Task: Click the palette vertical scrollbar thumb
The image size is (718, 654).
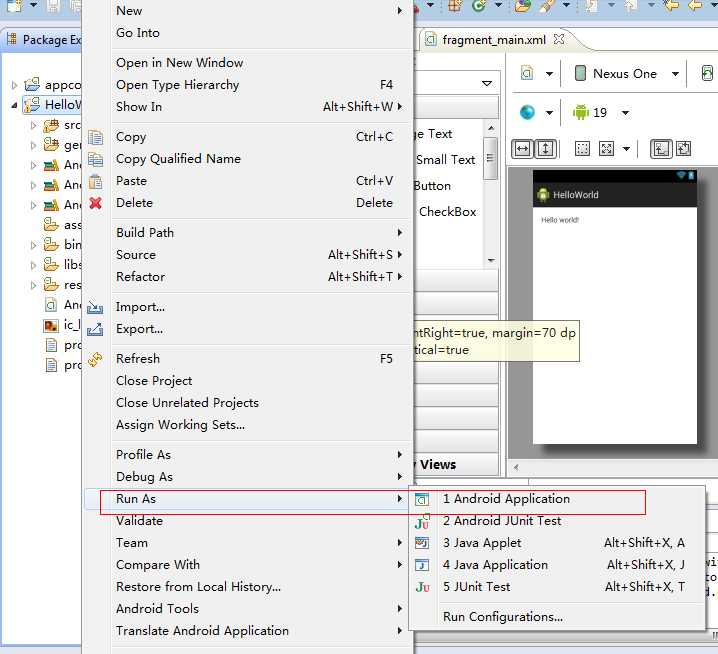Action: tap(490, 158)
